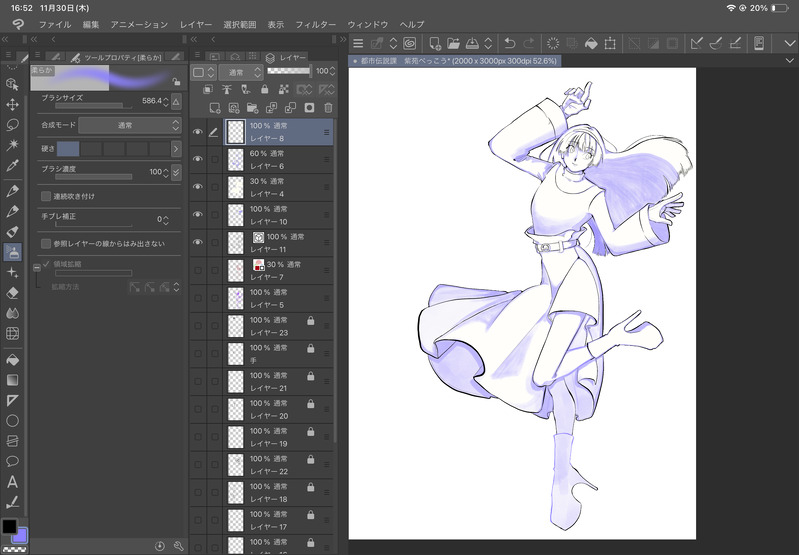Select the Gradient tool
Image resolution: width=799 pixels, height=555 pixels.
tap(13, 380)
